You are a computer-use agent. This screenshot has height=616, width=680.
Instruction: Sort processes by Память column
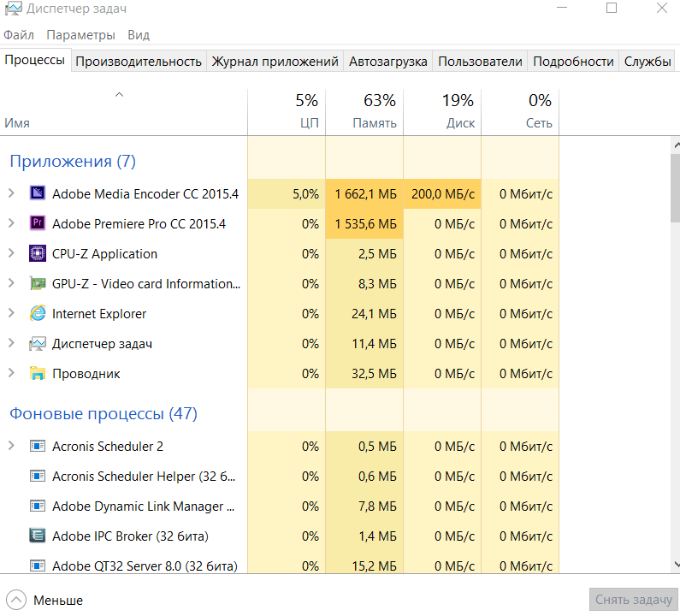[364, 112]
